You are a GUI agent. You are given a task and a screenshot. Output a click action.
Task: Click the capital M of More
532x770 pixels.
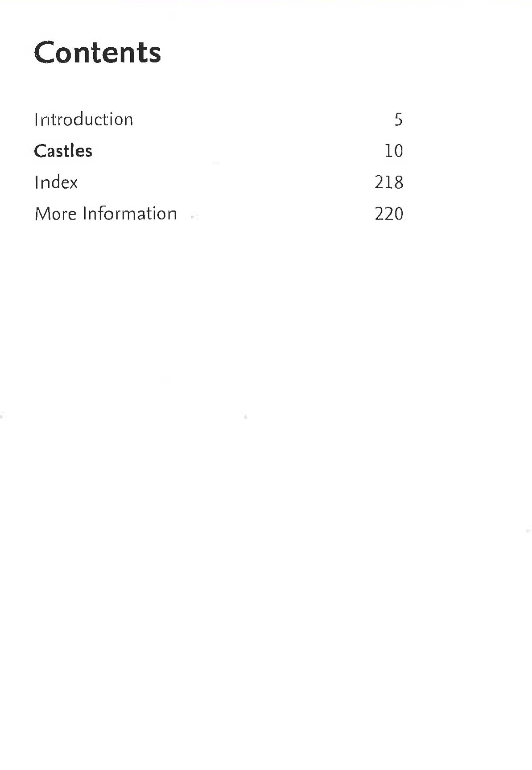coord(42,214)
